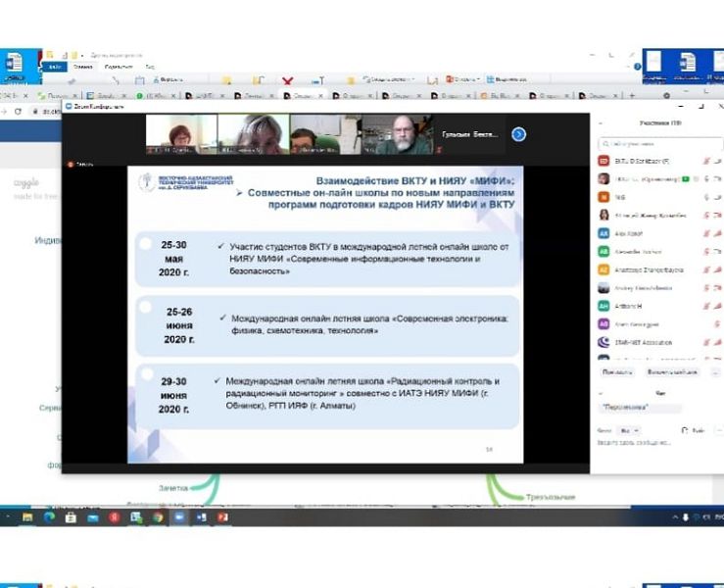Open Microsoft Store from the taskbar
Screen dimensions: 724x588
(71, 517)
